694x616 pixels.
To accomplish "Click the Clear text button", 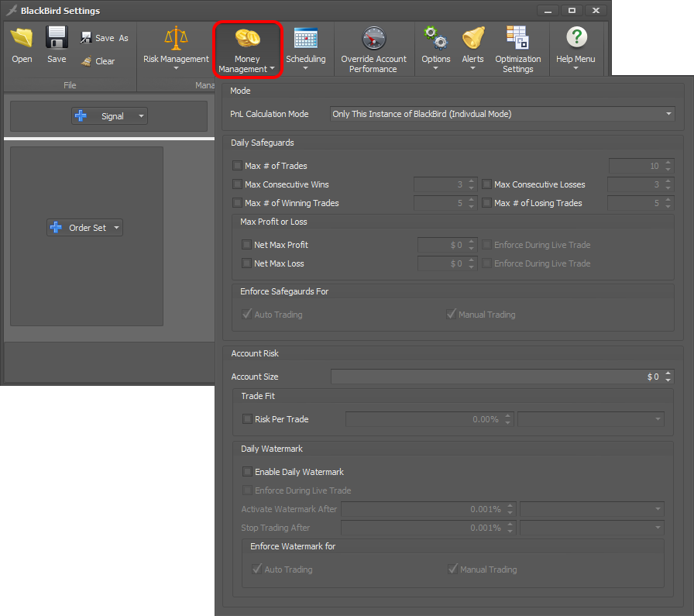I will click(105, 61).
